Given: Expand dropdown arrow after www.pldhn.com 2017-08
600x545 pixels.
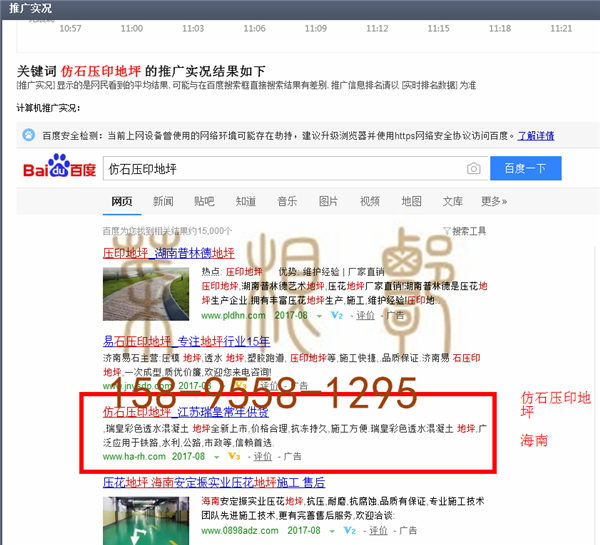Looking at the screenshot, I should 319,317.
